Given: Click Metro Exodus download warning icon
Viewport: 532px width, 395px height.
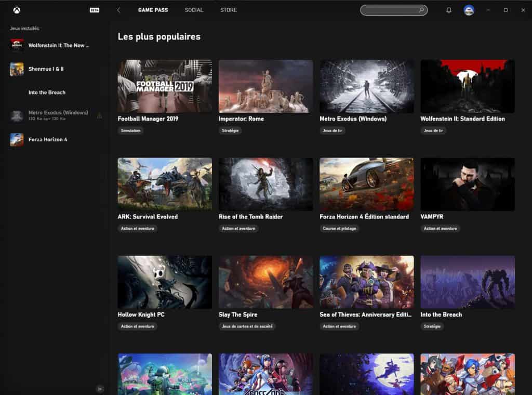Looking at the screenshot, I should point(99,116).
